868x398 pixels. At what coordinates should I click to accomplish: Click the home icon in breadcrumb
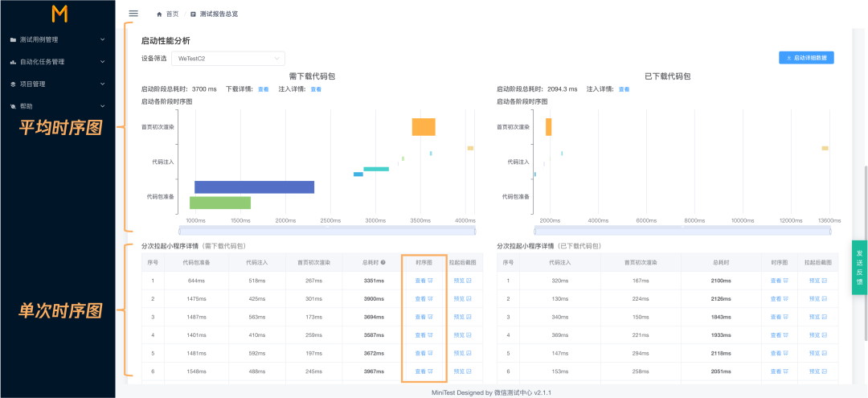click(x=159, y=14)
